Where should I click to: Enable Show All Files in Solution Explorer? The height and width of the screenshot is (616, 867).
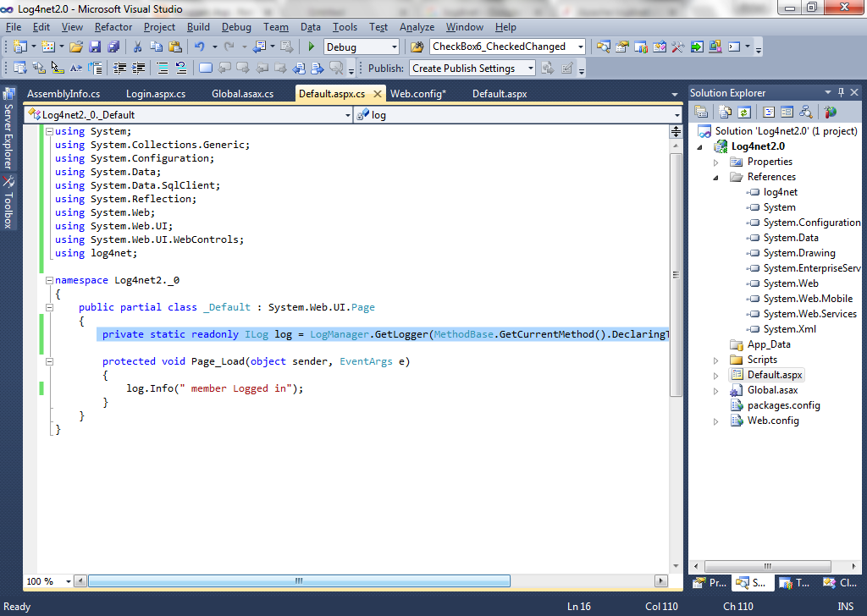[x=724, y=111]
